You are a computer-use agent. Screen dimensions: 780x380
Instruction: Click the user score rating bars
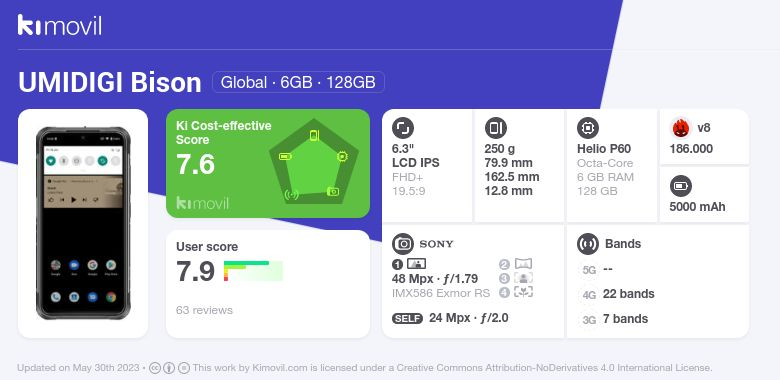point(253,271)
